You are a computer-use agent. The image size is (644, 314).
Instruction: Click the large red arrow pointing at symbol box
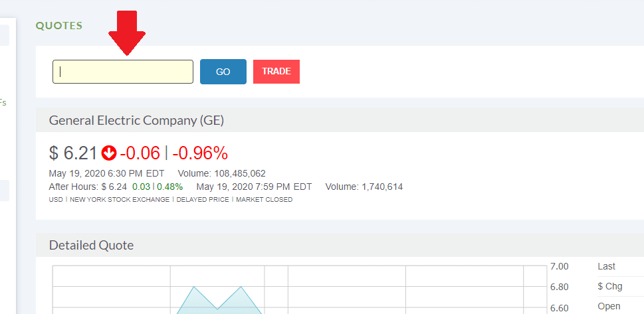pos(127,33)
